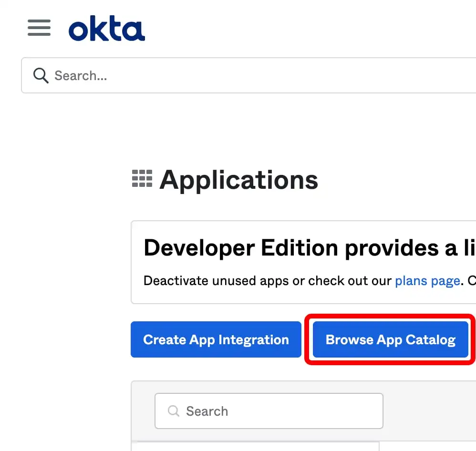476x451 pixels.
Task: Click the Developer Edition banner heading
Action: [310, 248]
